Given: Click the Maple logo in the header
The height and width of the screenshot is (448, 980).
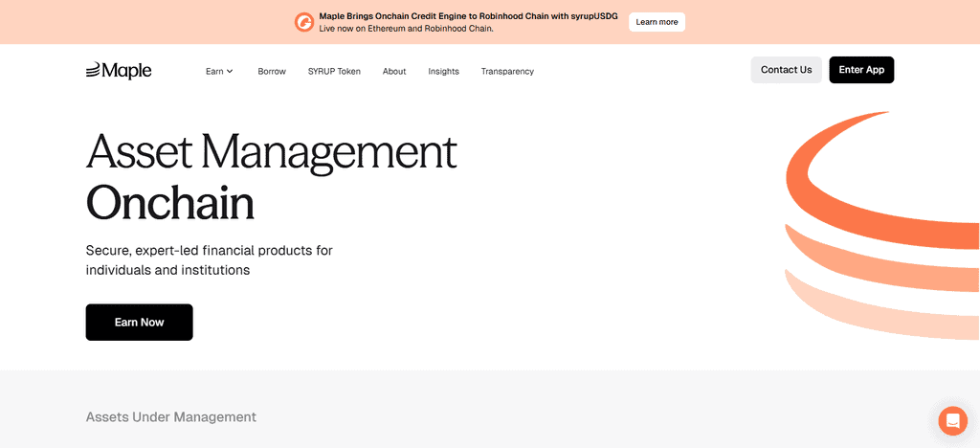Looking at the screenshot, I should pos(119,71).
